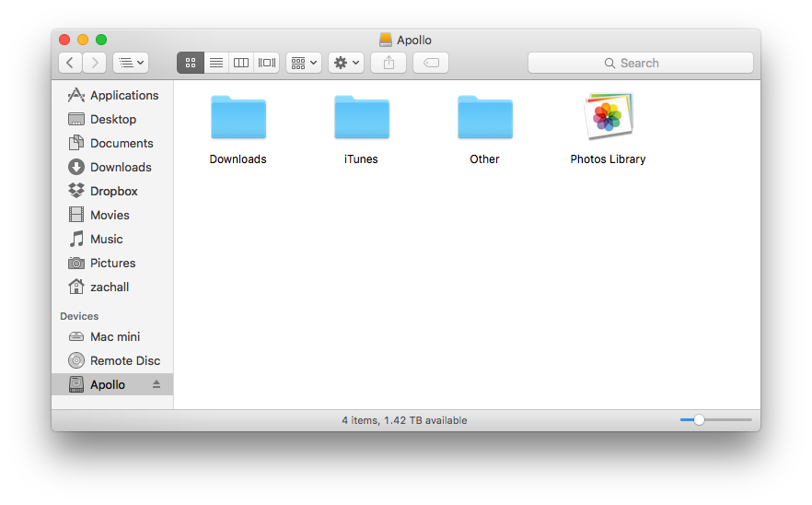Select Dropbox in the sidebar
This screenshot has width=812, height=505.
point(113,191)
